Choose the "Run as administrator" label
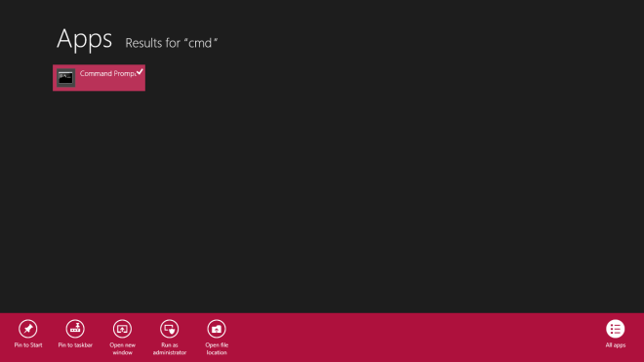 pyautogui.click(x=169, y=349)
